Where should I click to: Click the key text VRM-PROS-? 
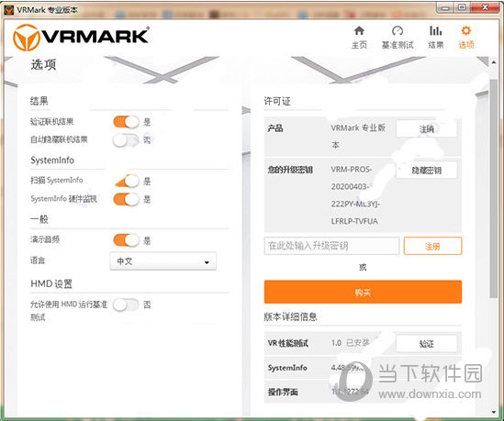tap(352, 170)
